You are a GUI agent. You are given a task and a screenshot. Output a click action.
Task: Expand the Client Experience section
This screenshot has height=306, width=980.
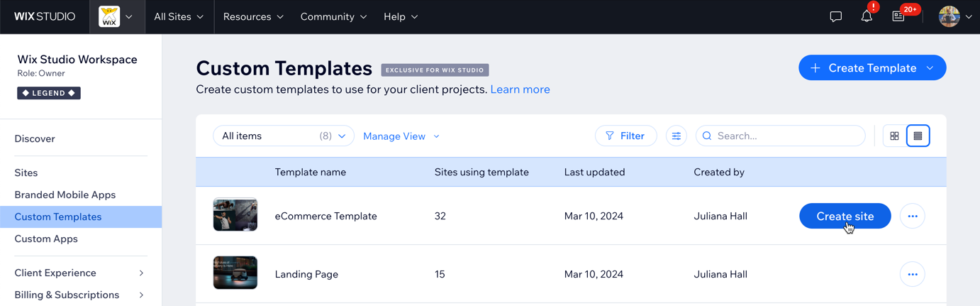tap(79, 273)
